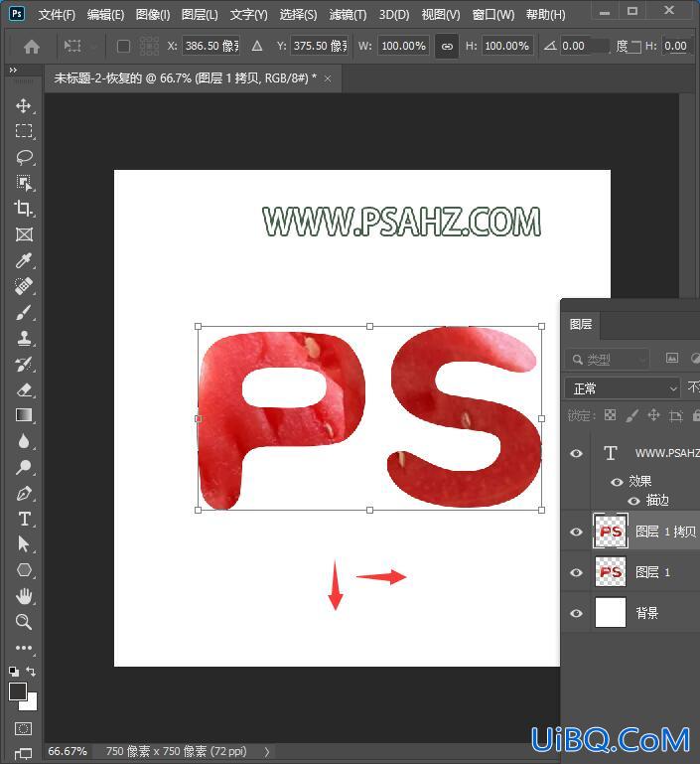Open the 文件(F) menu
This screenshot has height=764, width=700.
(57, 15)
